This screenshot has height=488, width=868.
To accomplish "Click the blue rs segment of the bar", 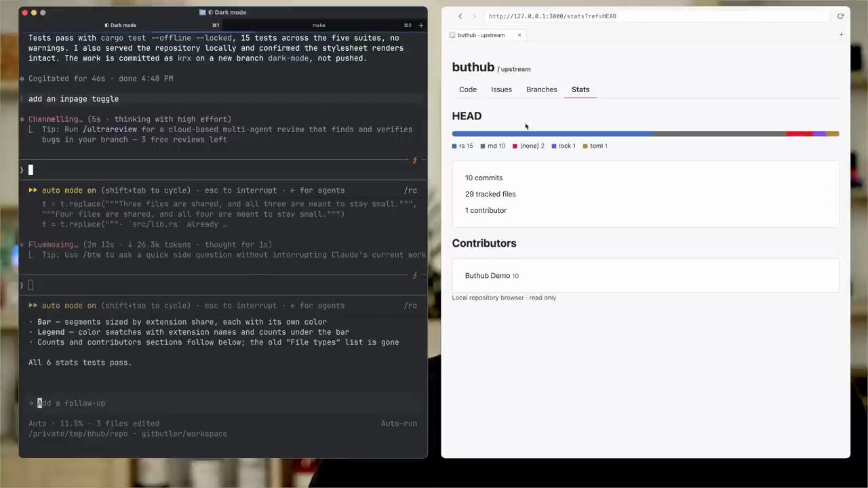I will tap(553, 134).
